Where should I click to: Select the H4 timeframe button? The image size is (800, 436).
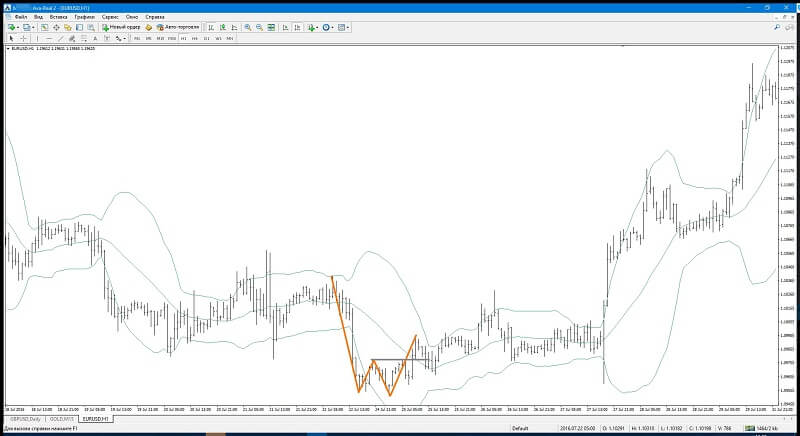[194, 38]
